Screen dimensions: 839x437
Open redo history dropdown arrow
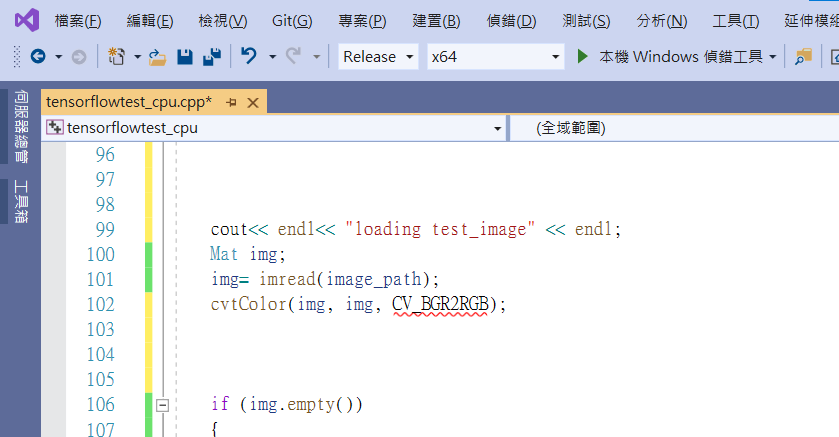tap(316, 57)
